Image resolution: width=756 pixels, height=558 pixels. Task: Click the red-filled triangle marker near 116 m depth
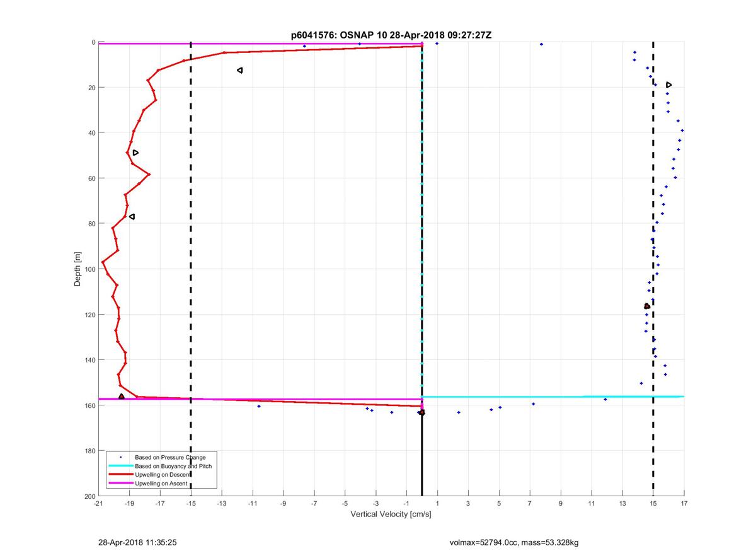[647, 306]
